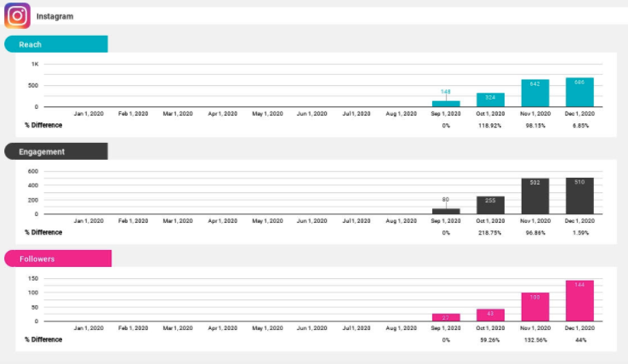Click the Oct 2020 Followers bar labeled 43
Screen dimensions: 628x364
[490, 316]
